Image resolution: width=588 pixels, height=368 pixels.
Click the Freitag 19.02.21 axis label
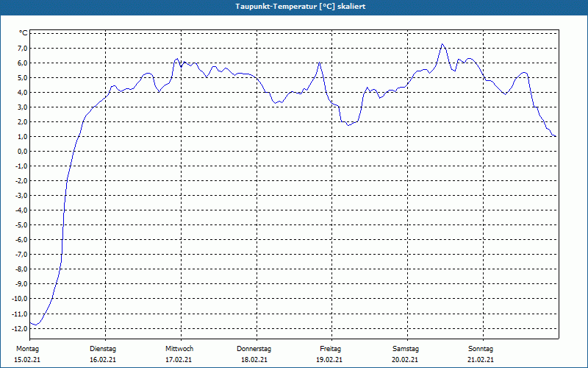[x=329, y=354]
